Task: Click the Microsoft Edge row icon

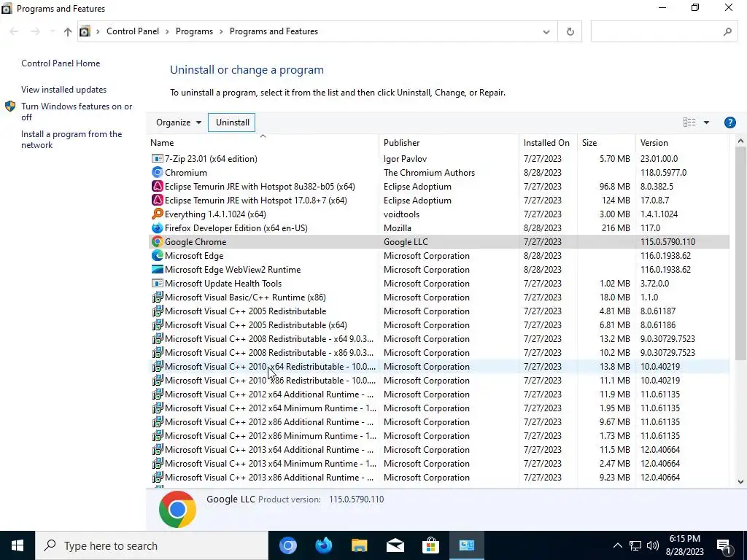Action: coord(158,255)
